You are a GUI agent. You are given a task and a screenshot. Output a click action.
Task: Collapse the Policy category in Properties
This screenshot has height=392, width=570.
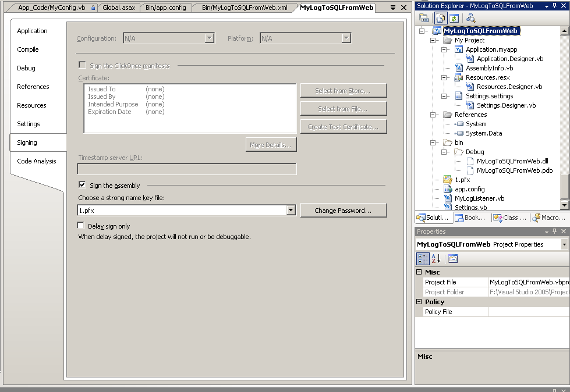coord(419,302)
